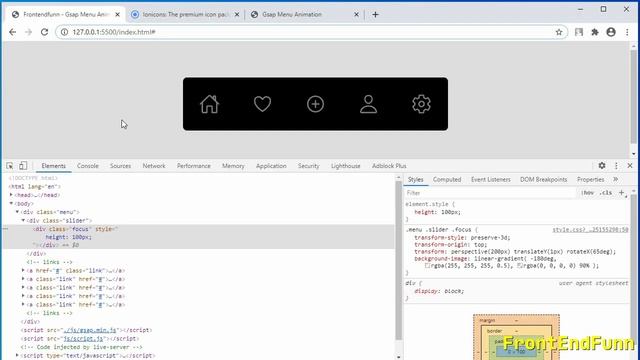Switch to the Properties tab
This screenshot has height=360, width=640.
[590, 179]
